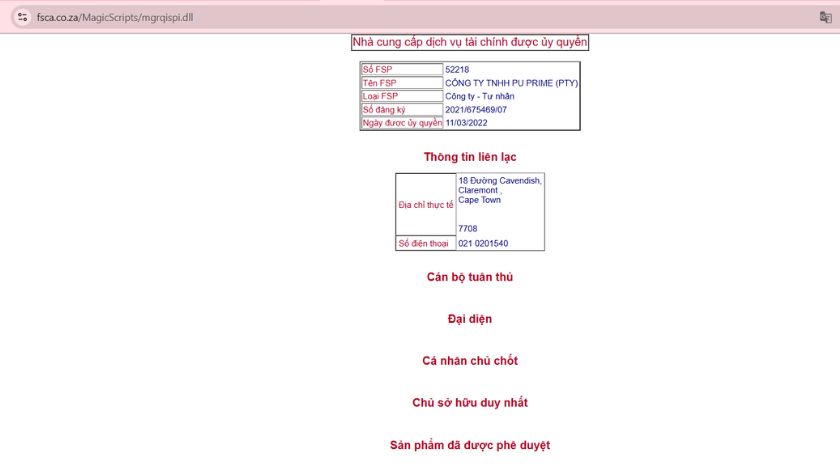Click the site settings icon in address bar
840x473 pixels.
point(22,17)
